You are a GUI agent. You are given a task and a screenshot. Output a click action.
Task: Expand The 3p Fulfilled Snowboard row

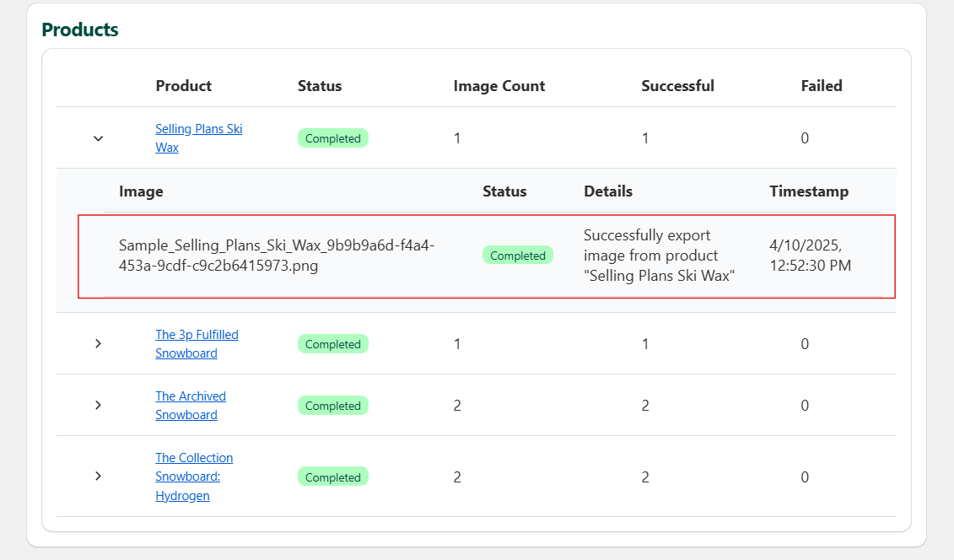pos(98,344)
